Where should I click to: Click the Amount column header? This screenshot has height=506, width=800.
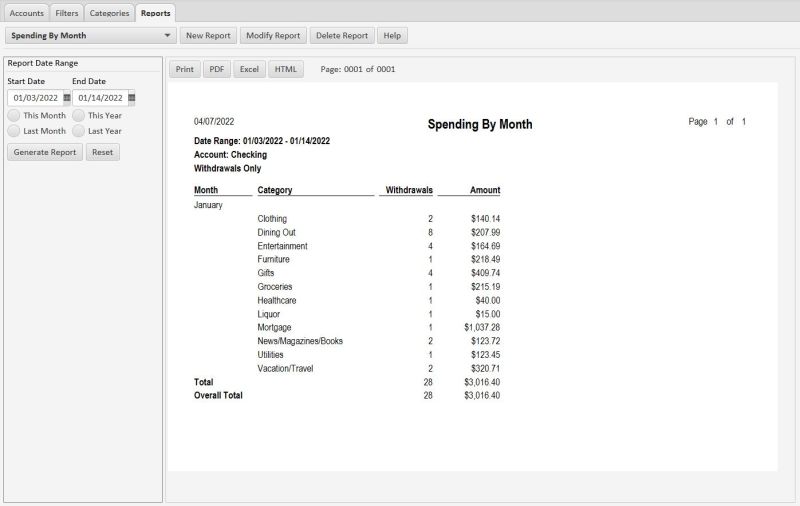click(485, 190)
